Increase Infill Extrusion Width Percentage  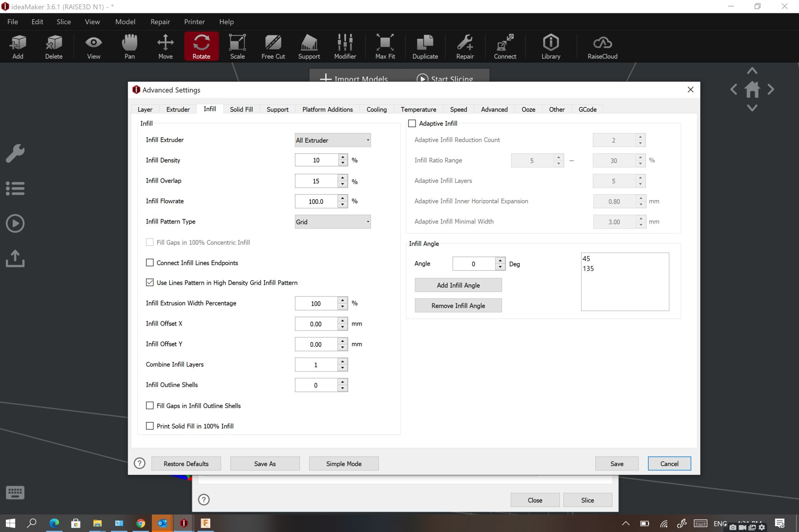[343, 300]
